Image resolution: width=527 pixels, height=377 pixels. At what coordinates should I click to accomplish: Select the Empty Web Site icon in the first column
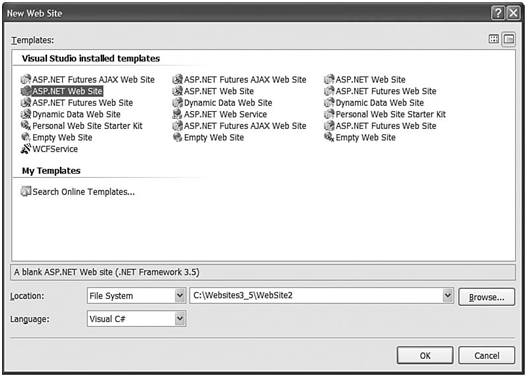26,137
